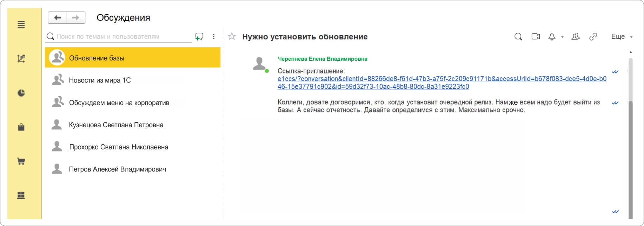Screen dimensions: 644x226
Task: Open the main hamburger menu in sidebar
Action: click(21, 25)
